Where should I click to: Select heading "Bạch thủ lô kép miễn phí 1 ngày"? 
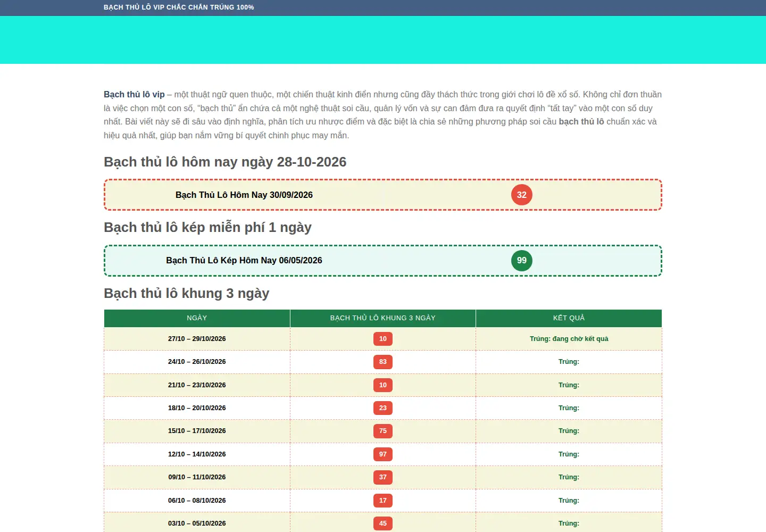click(x=207, y=227)
